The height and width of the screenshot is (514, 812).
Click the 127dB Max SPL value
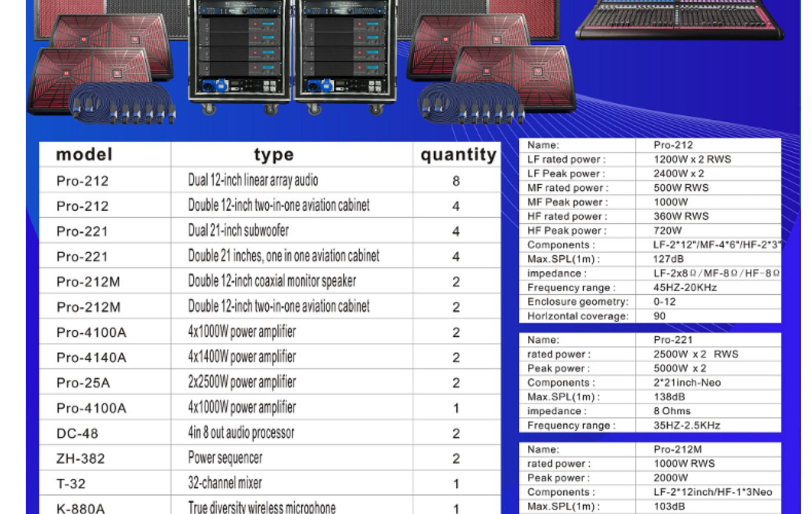click(x=669, y=259)
